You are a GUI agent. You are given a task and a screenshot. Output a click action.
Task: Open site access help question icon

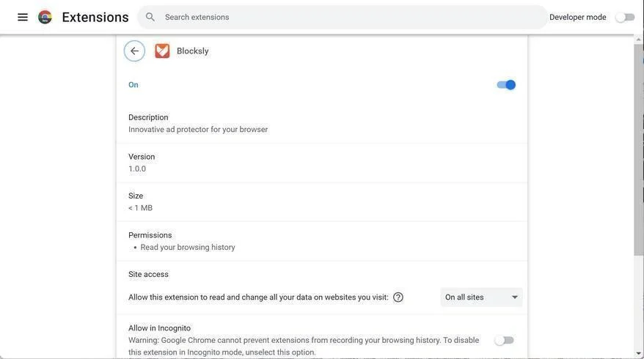(x=398, y=297)
